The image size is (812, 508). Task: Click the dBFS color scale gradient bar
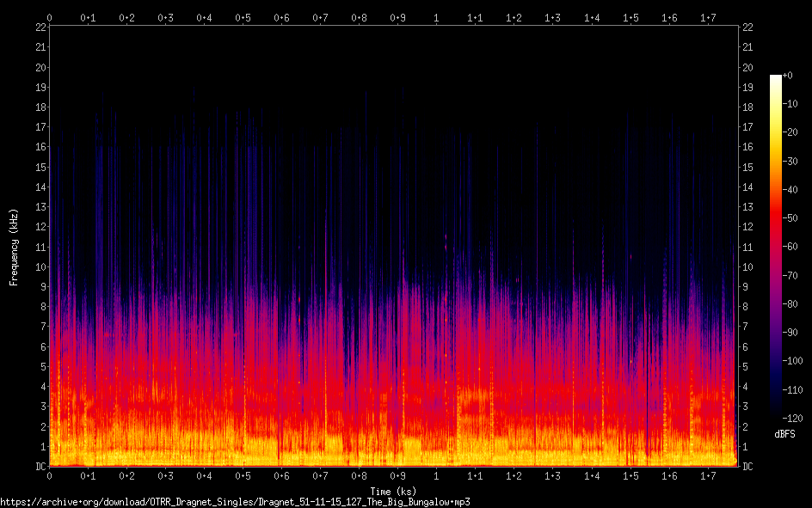coord(775,248)
